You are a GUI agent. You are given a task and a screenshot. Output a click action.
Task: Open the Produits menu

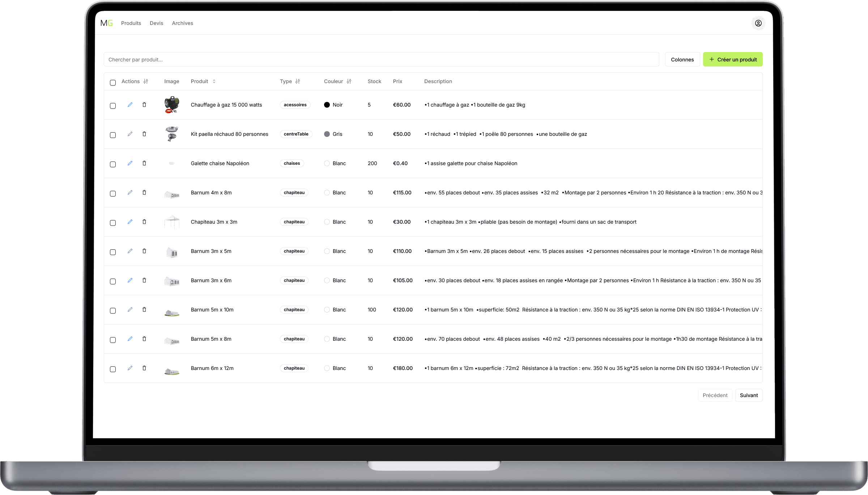(131, 23)
